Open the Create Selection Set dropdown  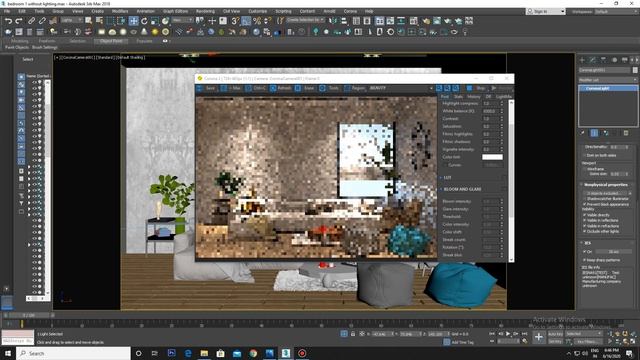(x=305, y=20)
